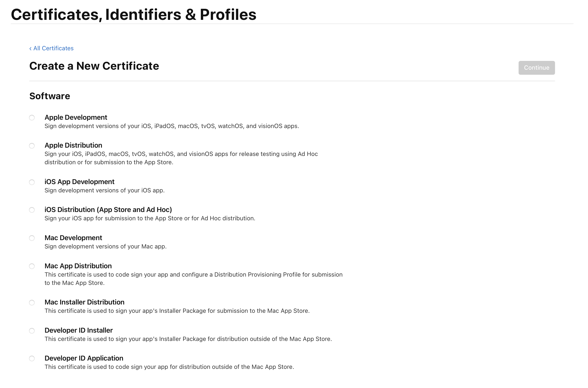Click the iOS App Development label
The image size is (588, 388).
click(80, 182)
